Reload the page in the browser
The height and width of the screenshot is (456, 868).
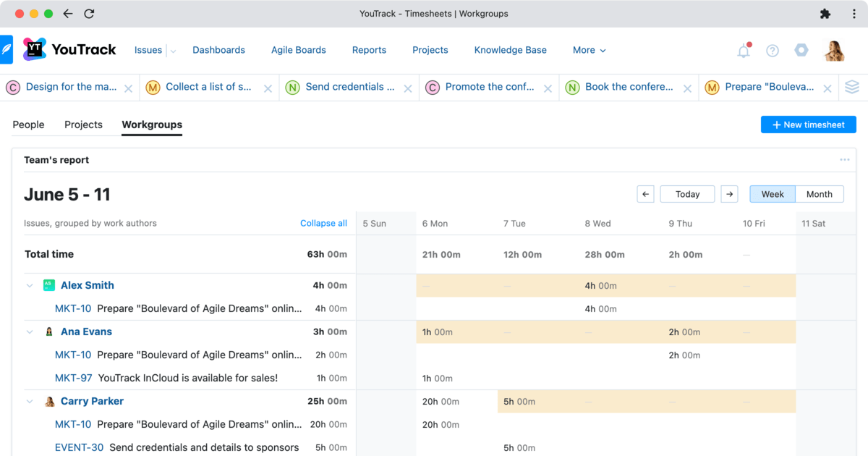(x=88, y=13)
